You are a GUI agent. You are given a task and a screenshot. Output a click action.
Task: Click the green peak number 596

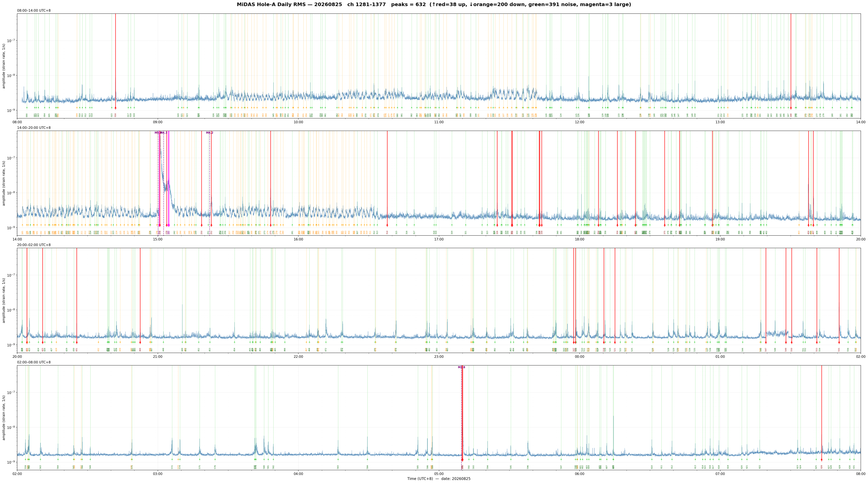(528, 467)
